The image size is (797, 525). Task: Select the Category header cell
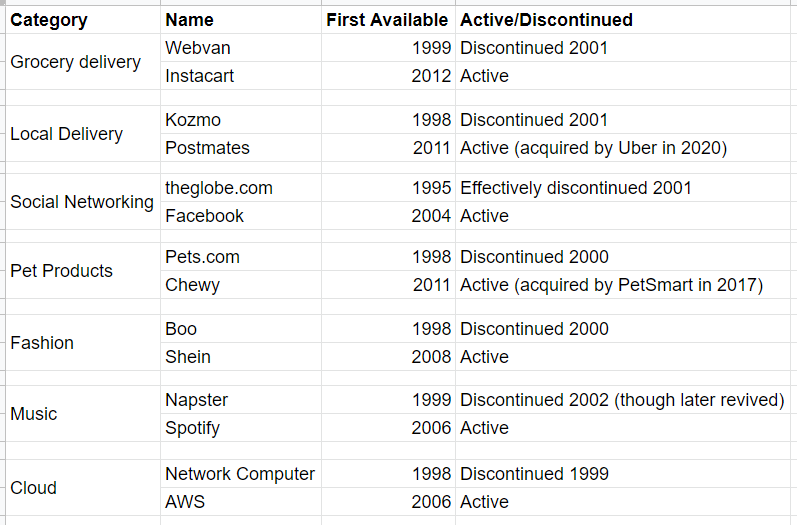(x=83, y=20)
